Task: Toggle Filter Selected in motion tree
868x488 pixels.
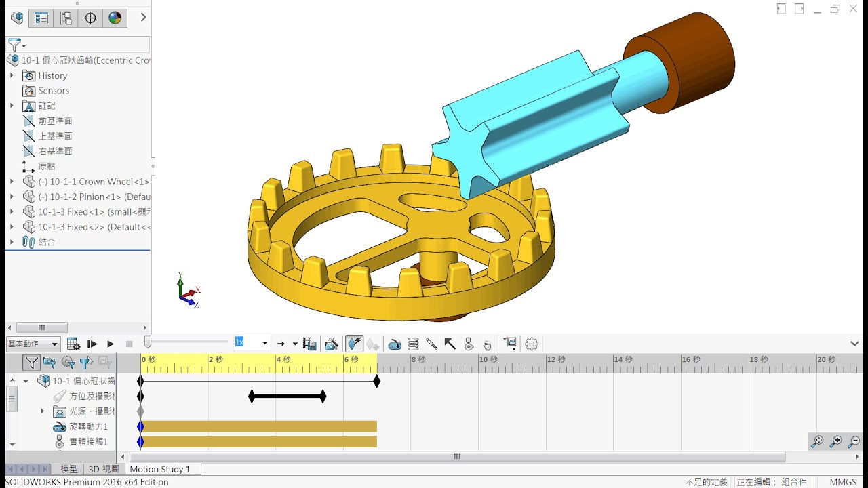Action: point(86,363)
